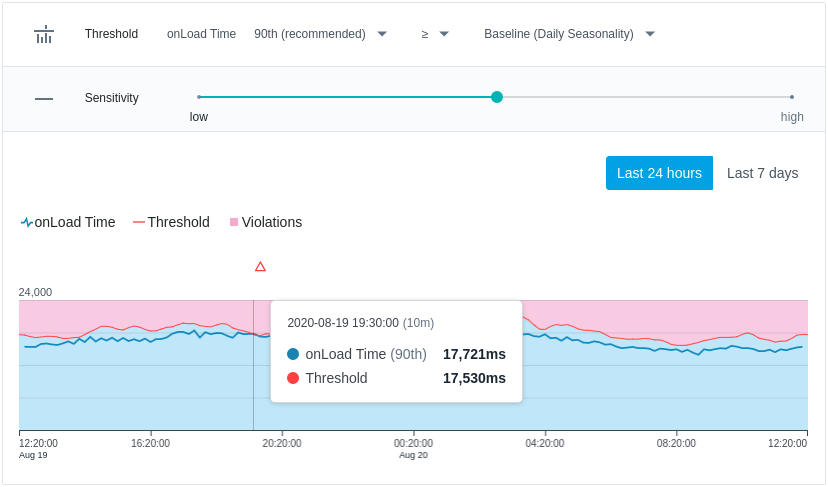
Task: Toggle onLoad Time series in legend
Action: [68, 222]
